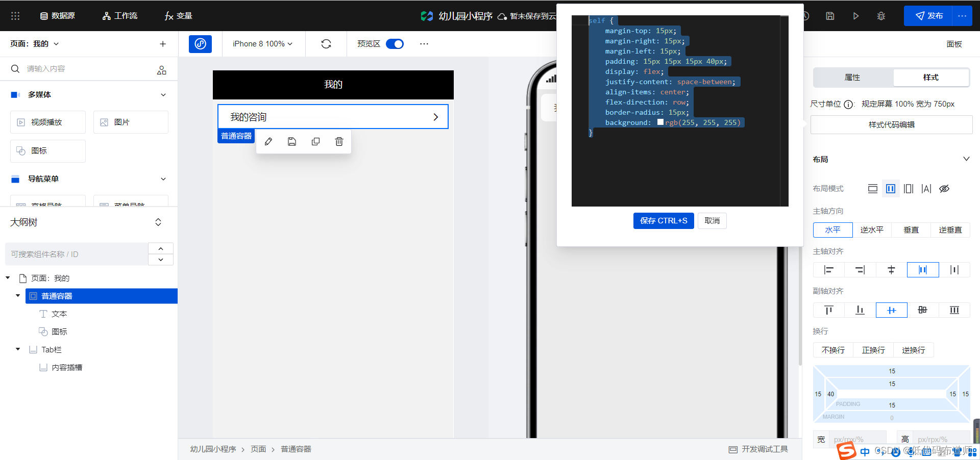980x460 pixels.
Task: Collapse the 布局 section
Action: 966,159
